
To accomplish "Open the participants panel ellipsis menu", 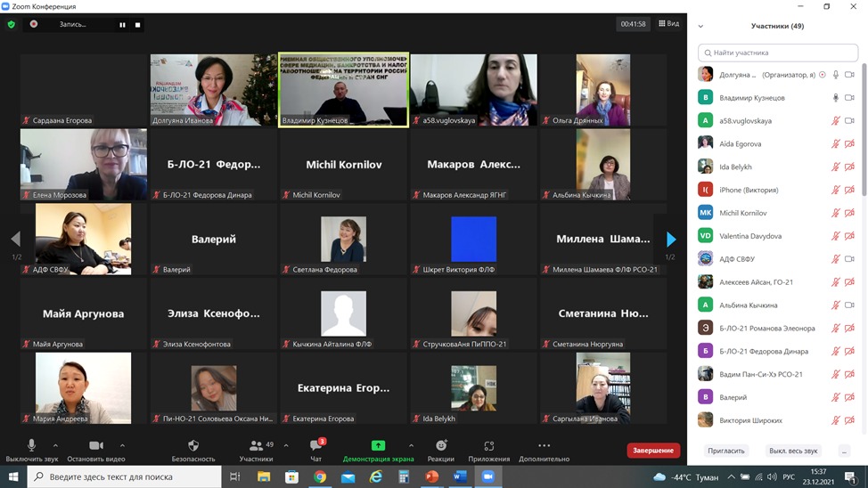I will point(844,451).
